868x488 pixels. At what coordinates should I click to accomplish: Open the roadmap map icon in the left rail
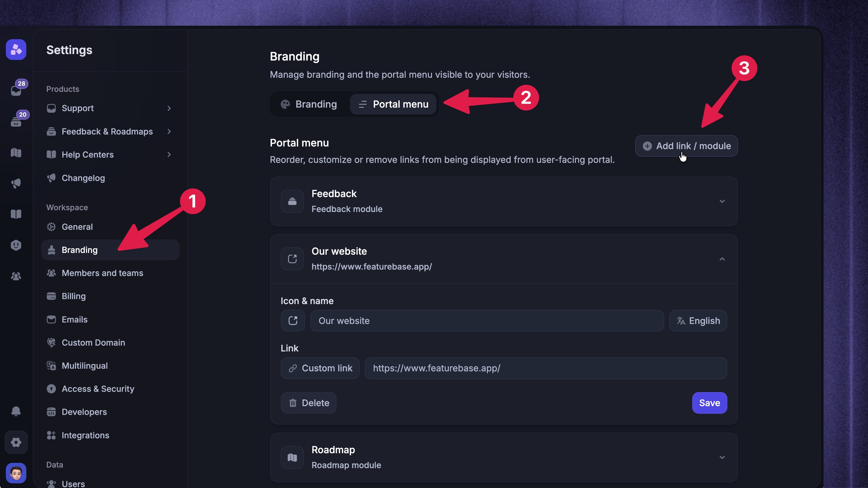16,153
